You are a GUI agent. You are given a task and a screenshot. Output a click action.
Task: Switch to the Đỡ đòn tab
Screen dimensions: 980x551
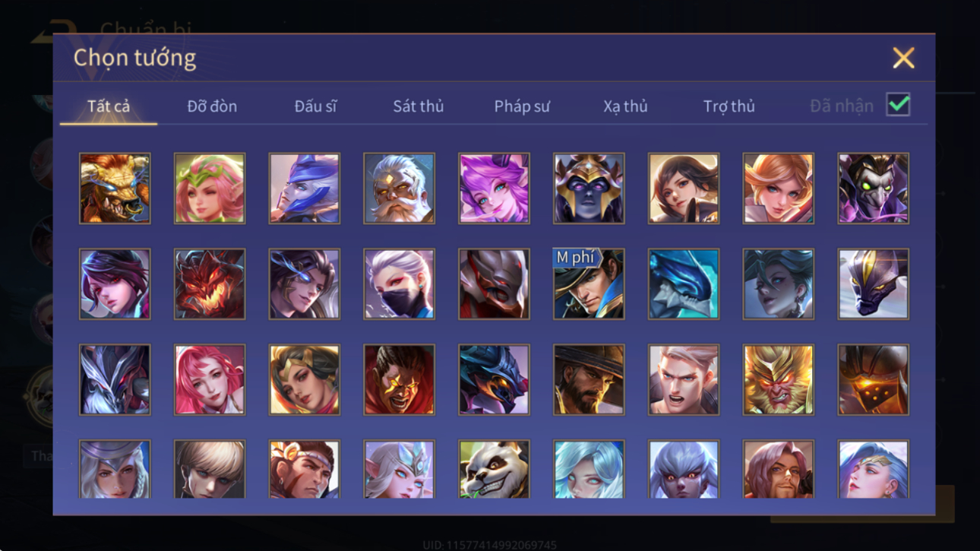tap(212, 106)
